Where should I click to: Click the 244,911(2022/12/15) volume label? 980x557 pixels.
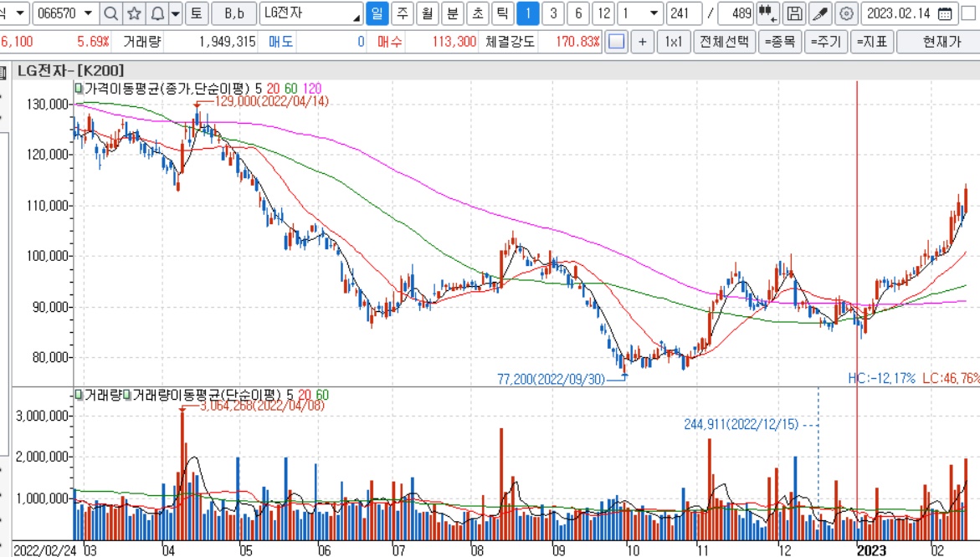click(741, 424)
